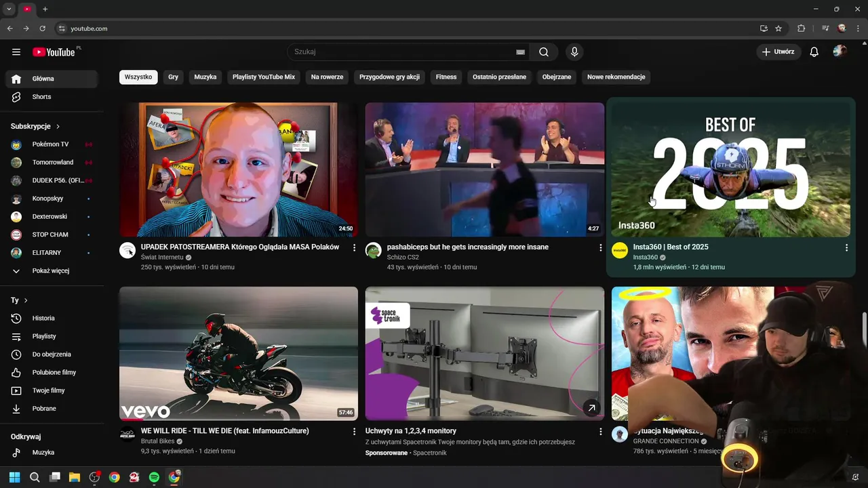Open Twoje filmy in sidebar
The image size is (868, 488).
(52, 390)
